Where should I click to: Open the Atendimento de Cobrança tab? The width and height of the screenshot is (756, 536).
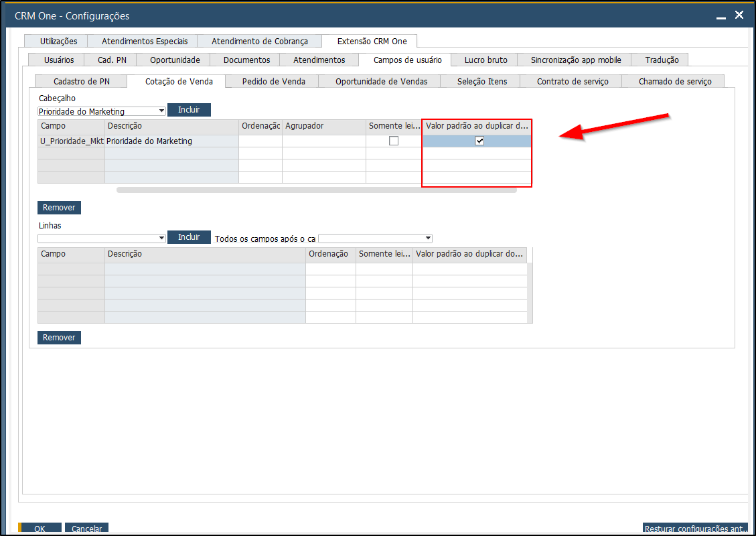click(259, 41)
